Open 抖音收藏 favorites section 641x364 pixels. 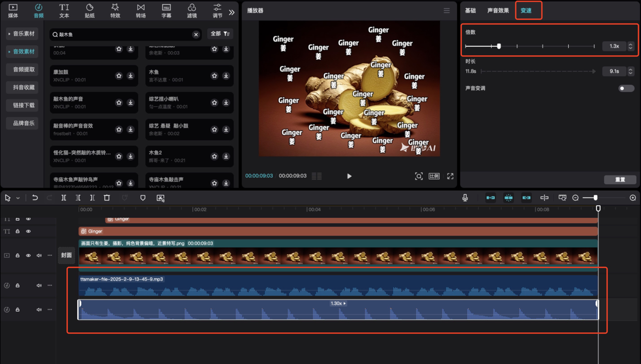tap(22, 87)
